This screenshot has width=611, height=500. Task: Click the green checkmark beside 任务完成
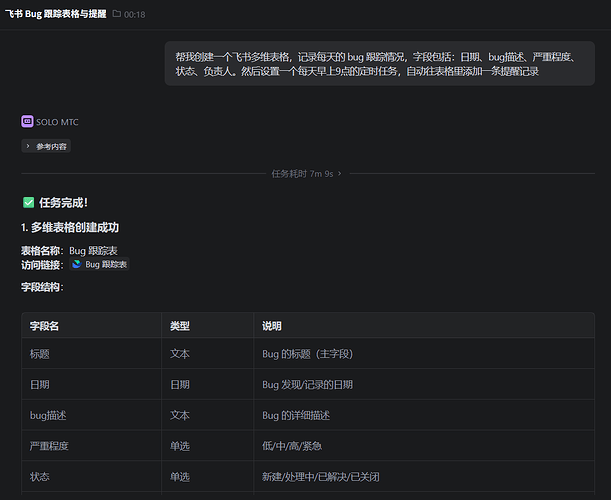28,203
